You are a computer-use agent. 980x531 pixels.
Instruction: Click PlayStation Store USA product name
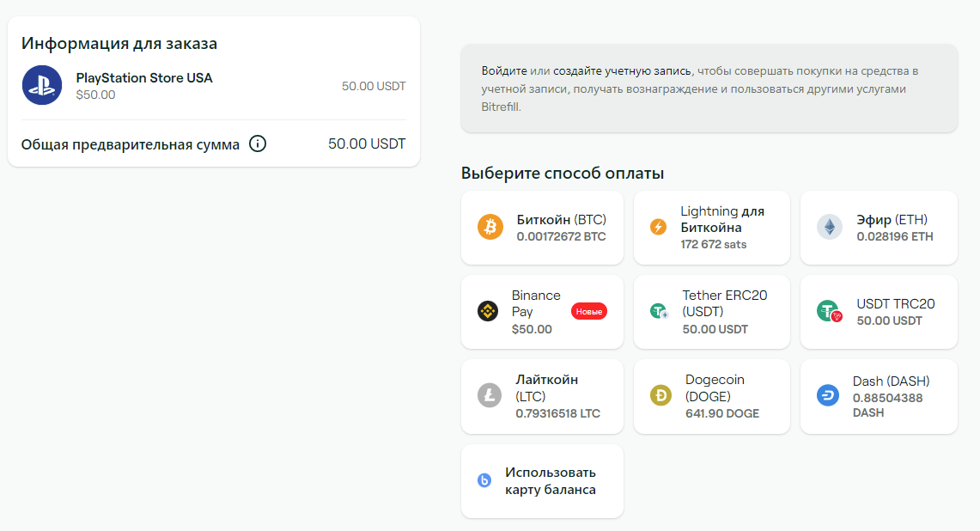[x=144, y=78]
